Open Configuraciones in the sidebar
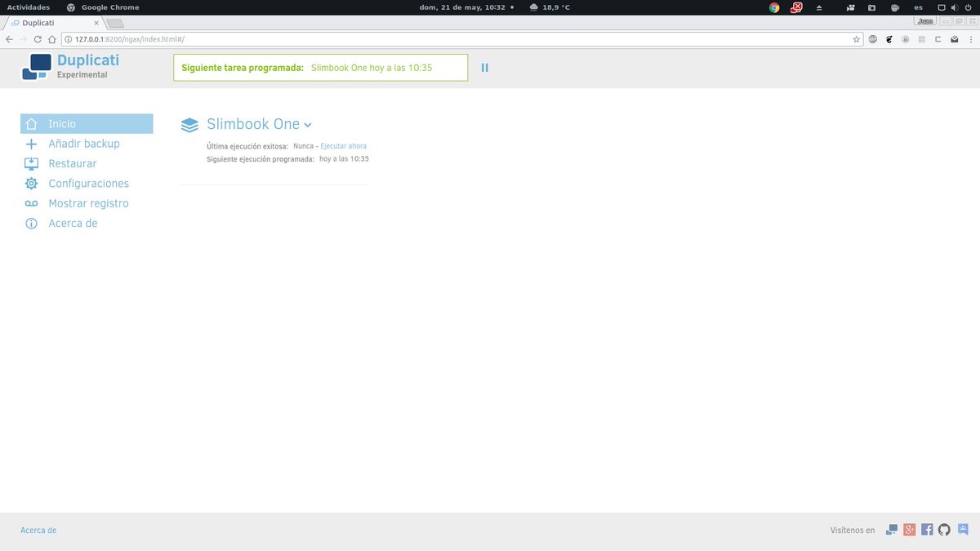The width and height of the screenshot is (980, 551). [89, 184]
